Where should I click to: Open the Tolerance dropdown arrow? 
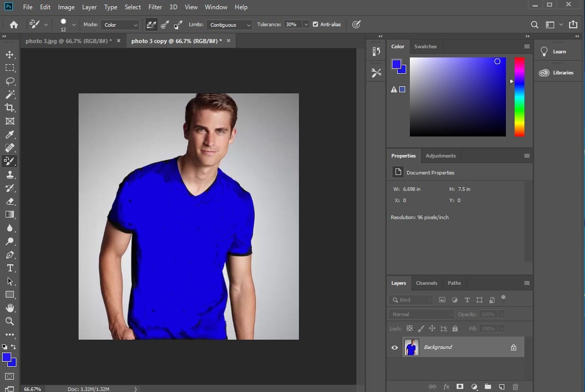306,24
